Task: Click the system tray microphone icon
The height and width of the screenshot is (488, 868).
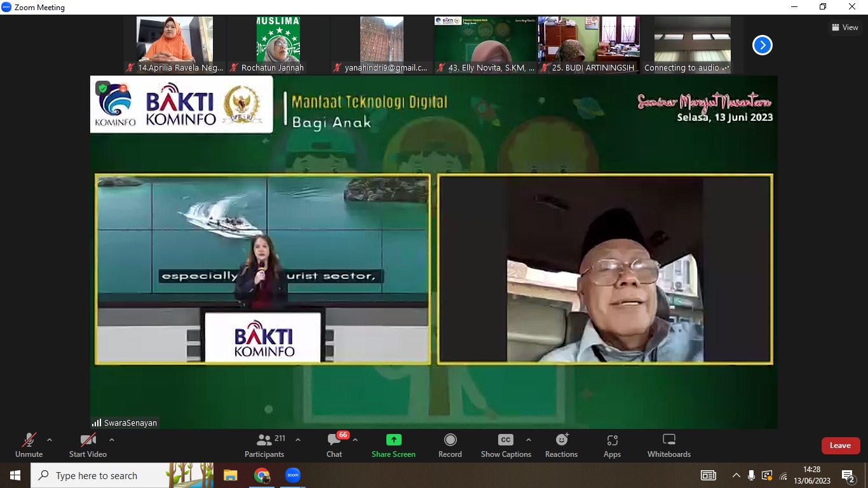Action: pos(751,475)
